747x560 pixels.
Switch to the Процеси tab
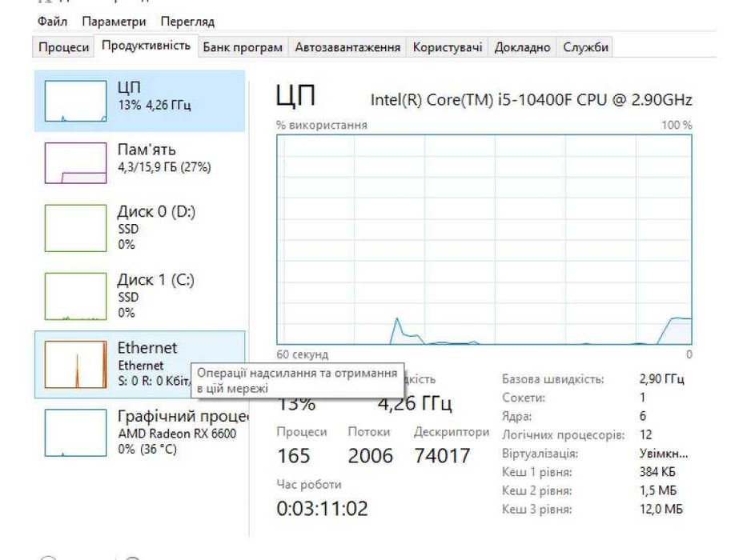(64, 47)
